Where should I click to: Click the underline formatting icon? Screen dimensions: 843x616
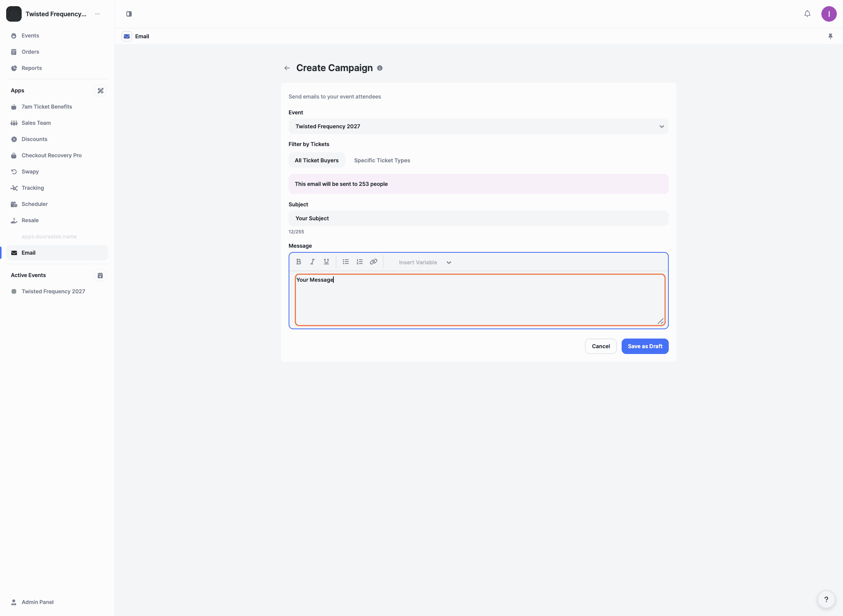point(326,262)
